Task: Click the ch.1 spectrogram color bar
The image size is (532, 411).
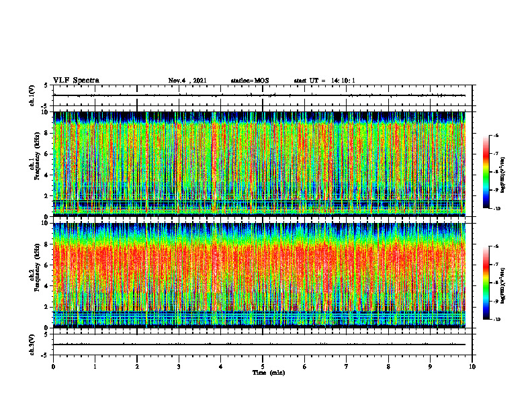Action: tap(486, 172)
